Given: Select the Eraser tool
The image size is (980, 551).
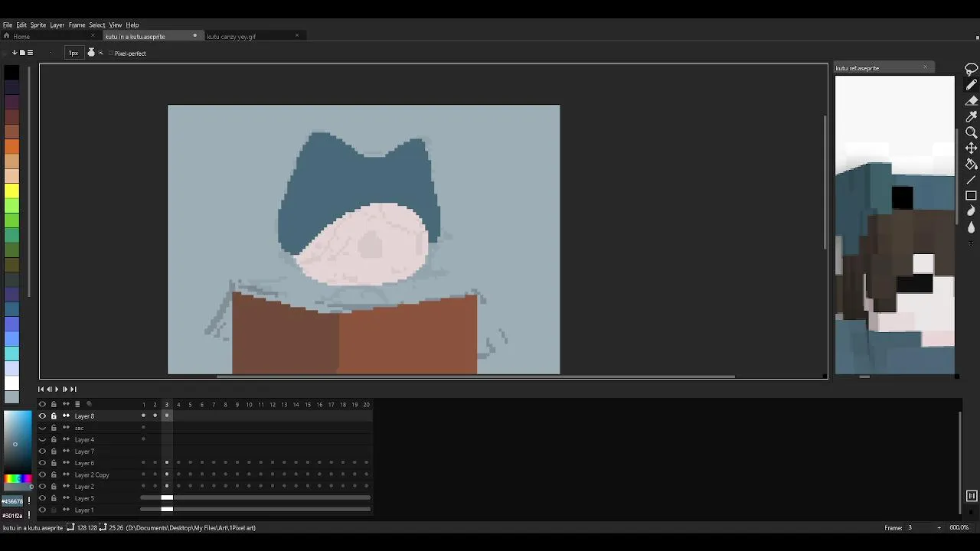Looking at the screenshot, I should click(971, 101).
